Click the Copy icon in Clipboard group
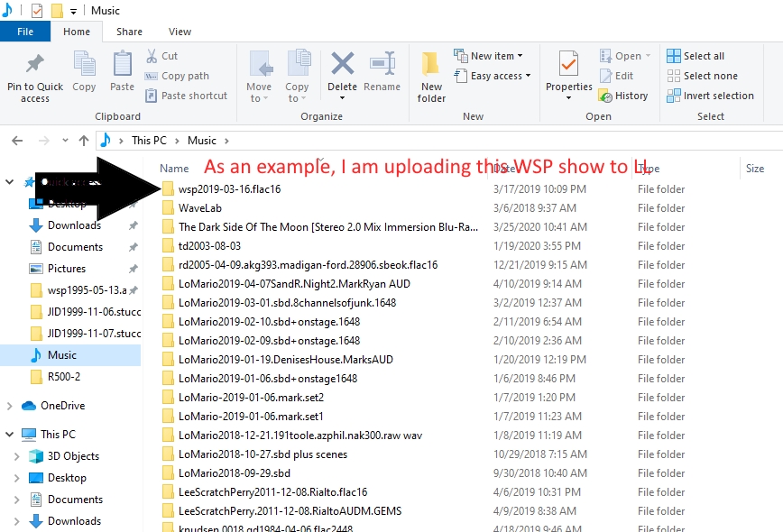The image size is (783, 532). point(84,71)
